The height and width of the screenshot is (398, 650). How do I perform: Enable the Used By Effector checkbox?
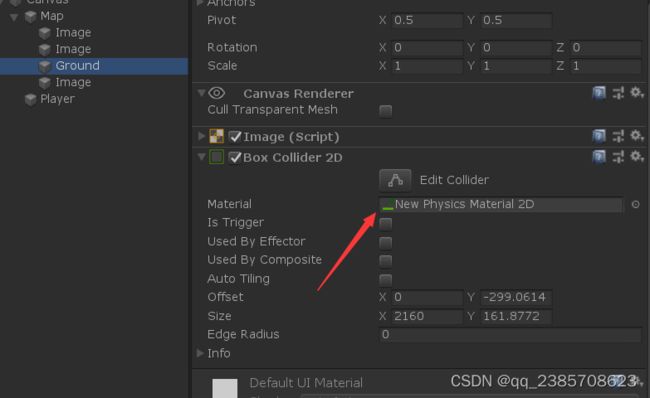386,243
